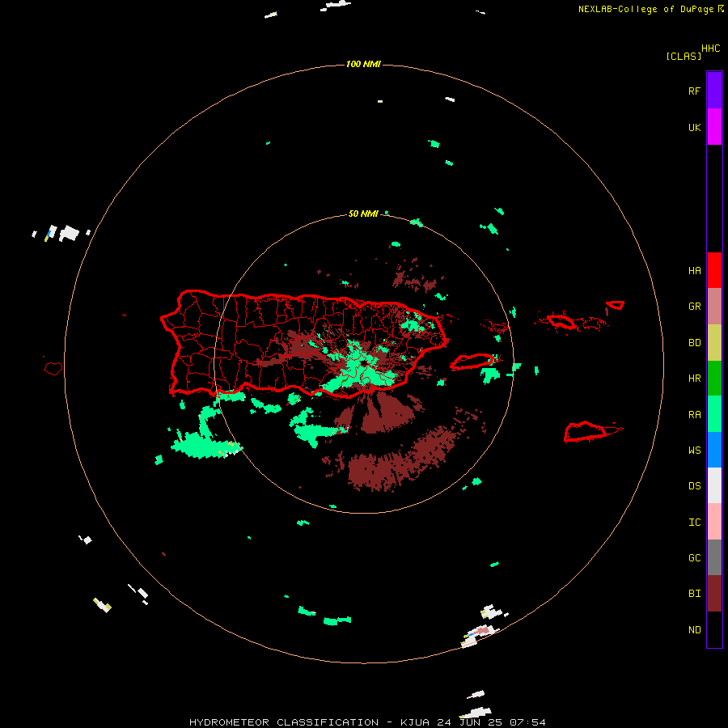Pick the RA light green legend swatch
Image resolution: width=728 pixels, height=728 pixels.
coord(714,414)
